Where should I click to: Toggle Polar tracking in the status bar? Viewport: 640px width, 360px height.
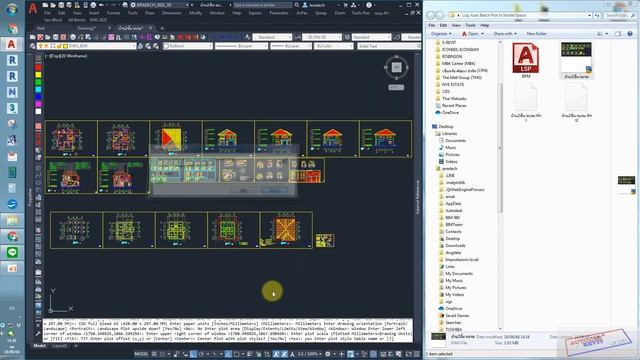click(x=201, y=354)
